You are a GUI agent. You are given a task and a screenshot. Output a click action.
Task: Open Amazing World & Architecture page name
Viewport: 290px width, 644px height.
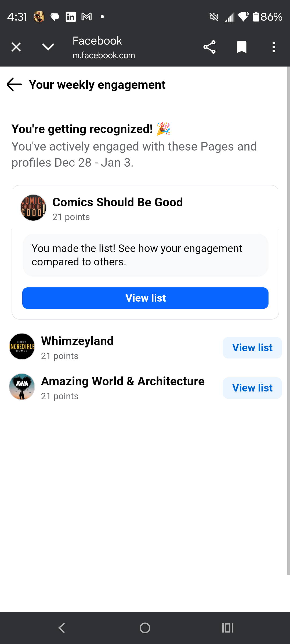(x=123, y=381)
